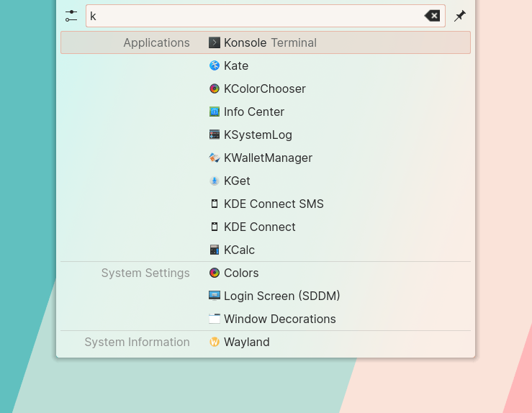
Task: Click the KGet download icon
Action: pyautogui.click(x=215, y=181)
